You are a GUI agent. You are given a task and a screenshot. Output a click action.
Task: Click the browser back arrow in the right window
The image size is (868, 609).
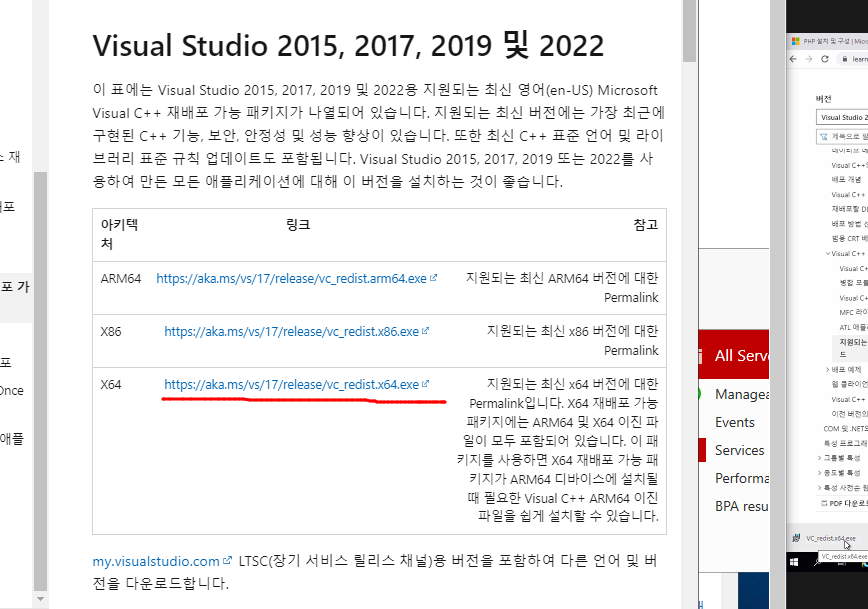[793, 59]
